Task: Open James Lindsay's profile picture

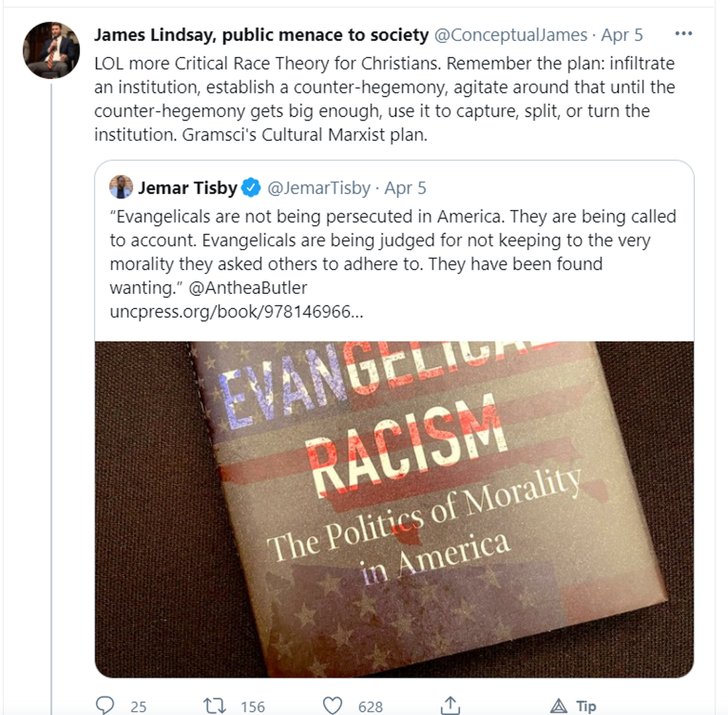Action: [51, 50]
